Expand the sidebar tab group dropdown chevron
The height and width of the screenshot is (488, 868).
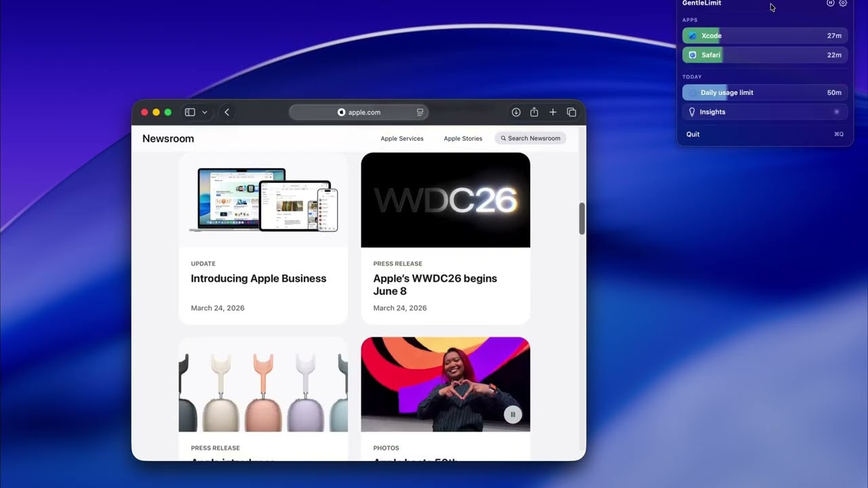[x=204, y=113]
